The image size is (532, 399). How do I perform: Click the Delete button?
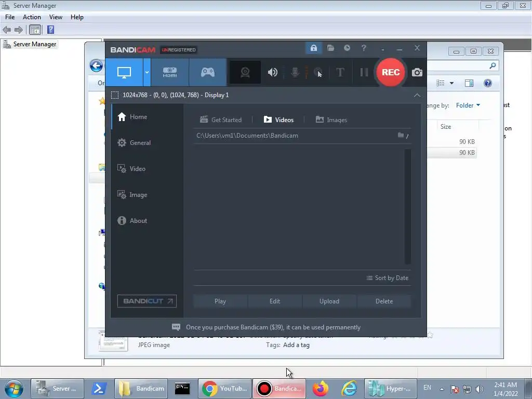pos(384,301)
